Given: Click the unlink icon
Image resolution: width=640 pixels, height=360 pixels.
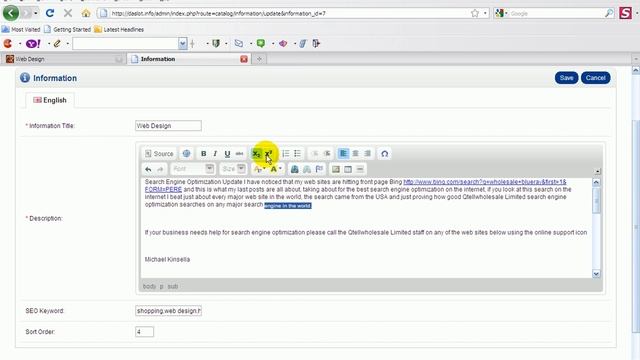Looking at the screenshot, I should (x=307, y=169).
